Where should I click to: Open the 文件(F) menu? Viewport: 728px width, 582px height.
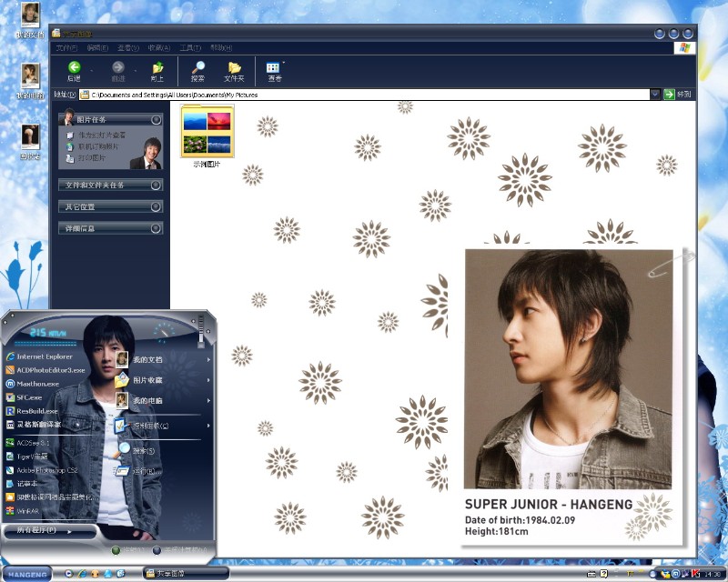click(x=66, y=48)
